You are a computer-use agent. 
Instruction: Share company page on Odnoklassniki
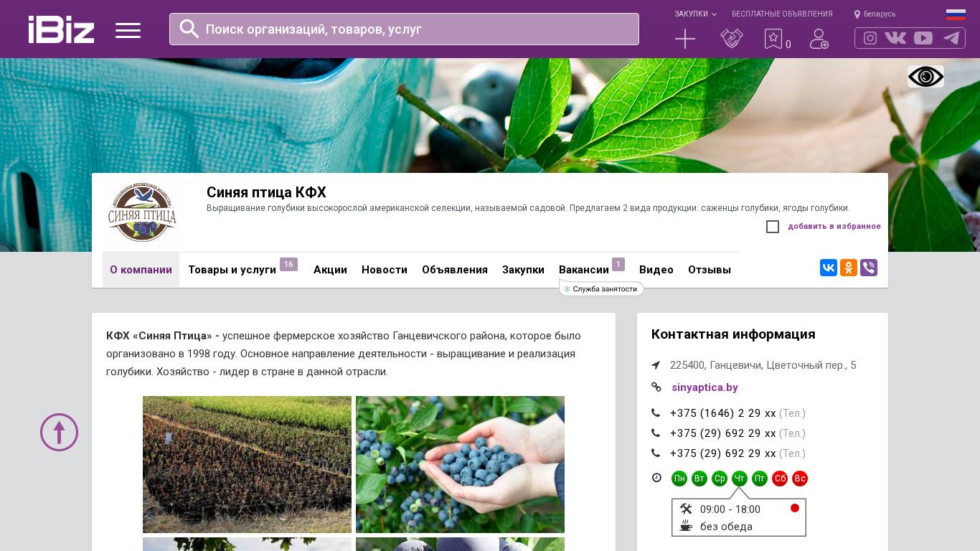pyautogui.click(x=849, y=268)
